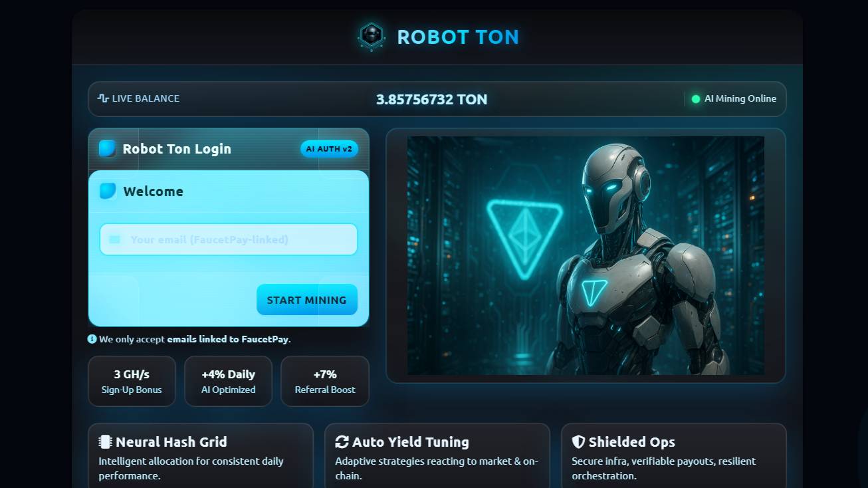Select the +4% Daily AI Optimized card

(229, 381)
